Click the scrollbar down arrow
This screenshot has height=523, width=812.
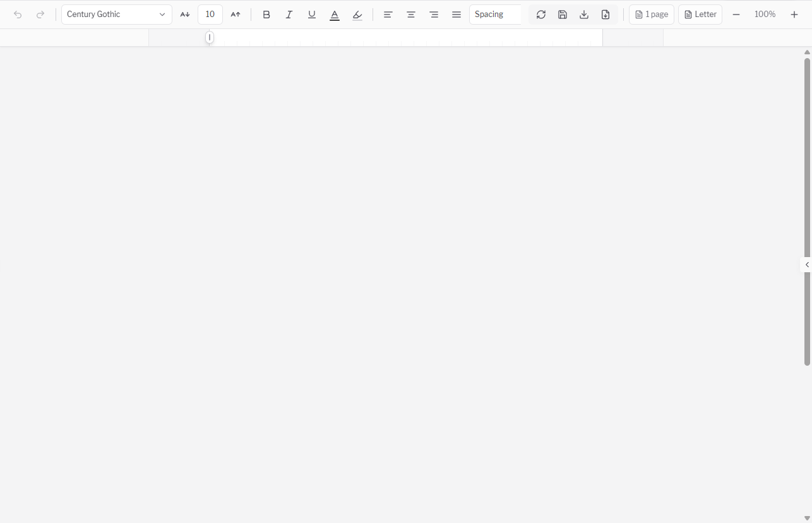807,518
